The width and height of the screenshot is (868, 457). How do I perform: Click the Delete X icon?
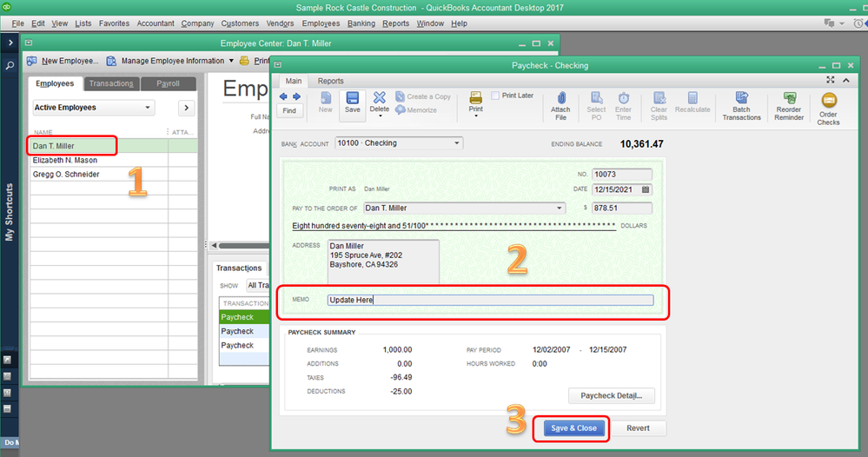pyautogui.click(x=379, y=97)
